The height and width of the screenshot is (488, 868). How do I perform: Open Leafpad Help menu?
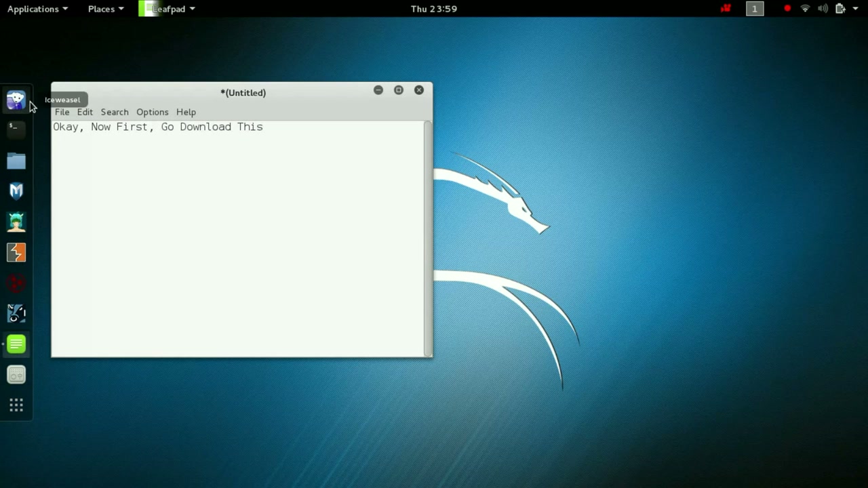pyautogui.click(x=186, y=112)
